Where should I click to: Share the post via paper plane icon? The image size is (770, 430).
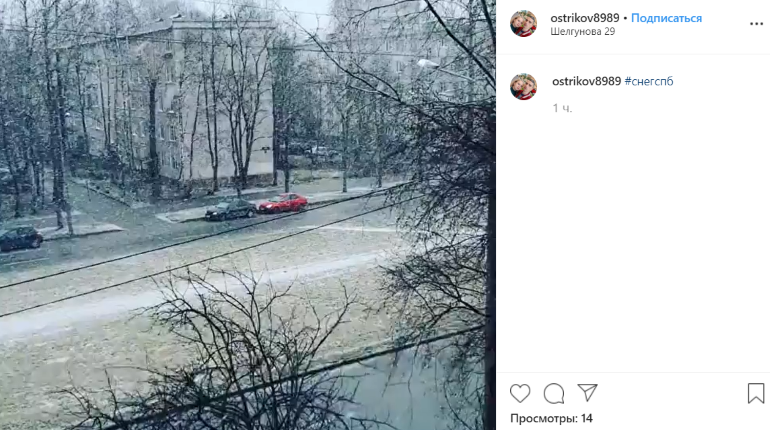(587, 392)
